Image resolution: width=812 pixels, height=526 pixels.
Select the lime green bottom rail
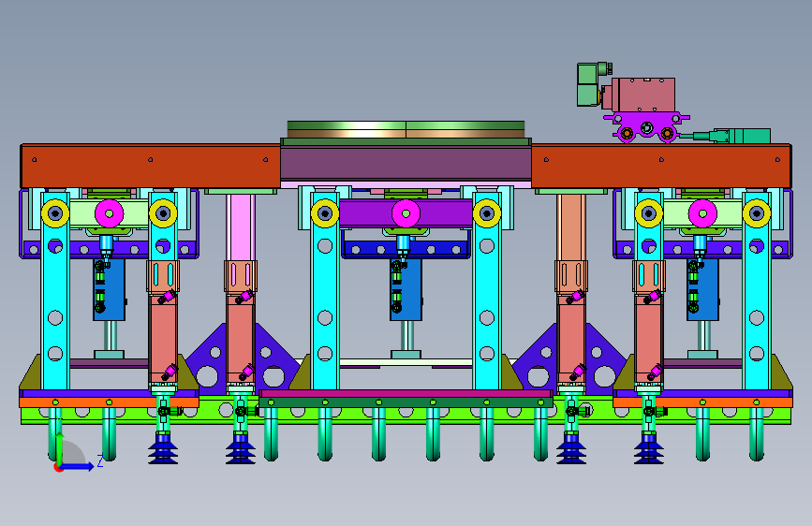(406, 416)
